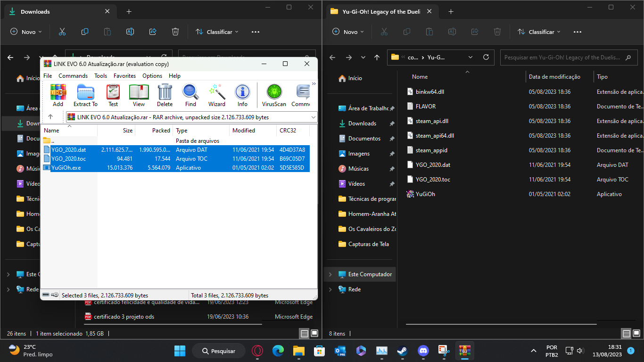Viewport: 644px width, 362px height.
Task: Open Documentos in Yu-Gi-Oh window sidebar
Action: [361, 139]
